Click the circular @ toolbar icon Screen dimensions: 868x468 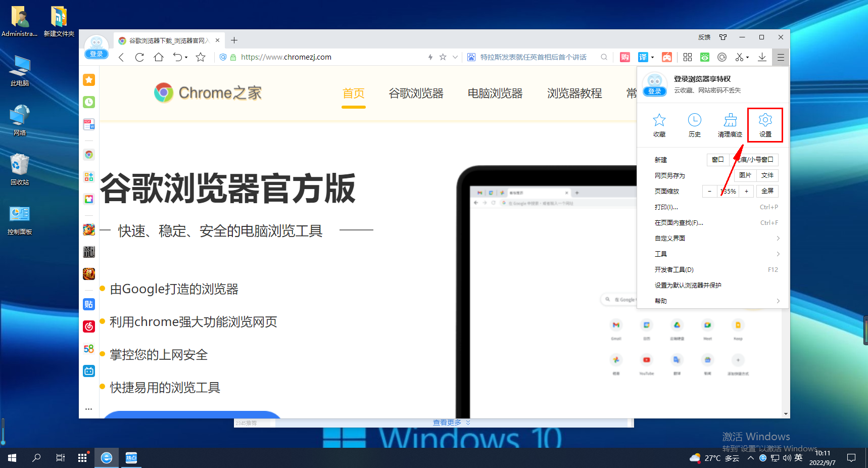pos(722,57)
